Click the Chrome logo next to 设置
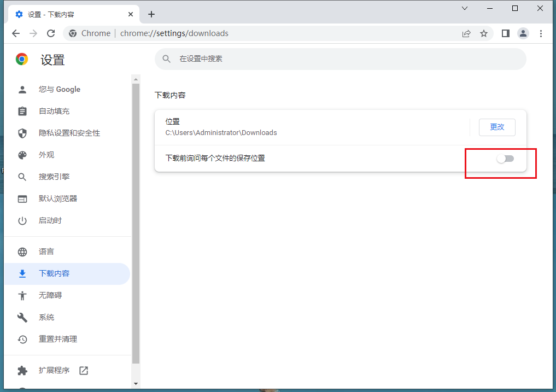 (x=22, y=59)
